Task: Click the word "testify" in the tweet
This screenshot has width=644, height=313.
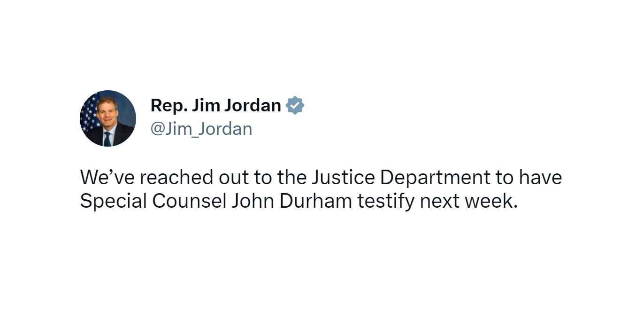Action: pyautogui.click(x=386, y=201)
